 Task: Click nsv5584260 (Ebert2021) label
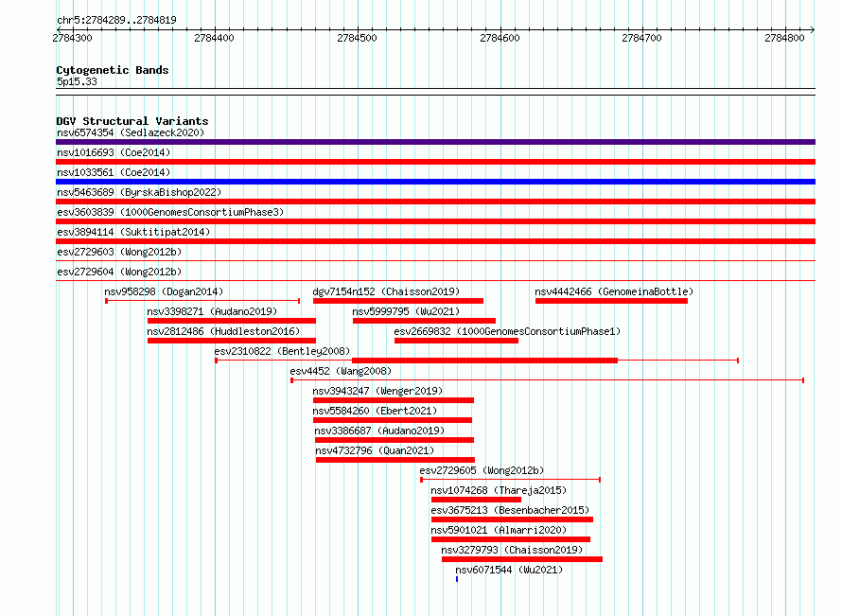(375, 411)
